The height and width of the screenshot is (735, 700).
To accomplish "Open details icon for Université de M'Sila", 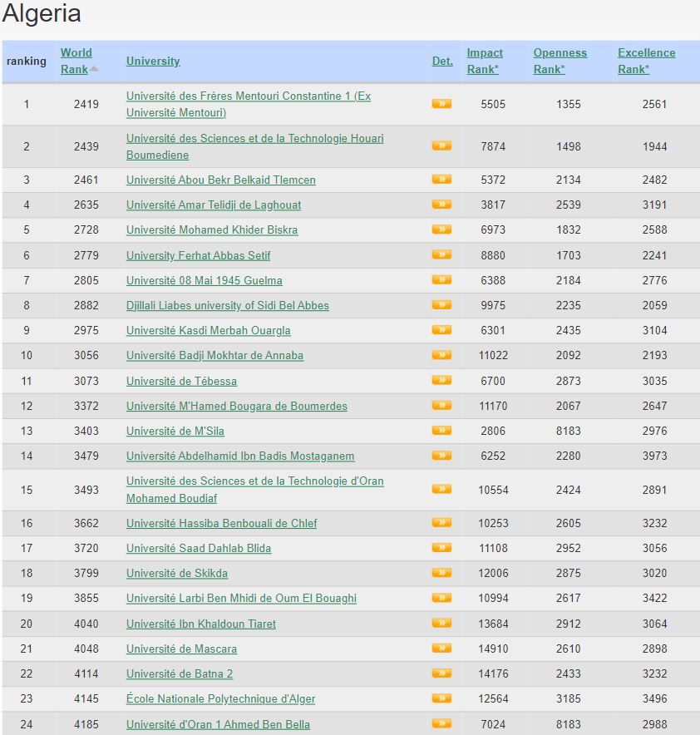I will click(441, 431).
